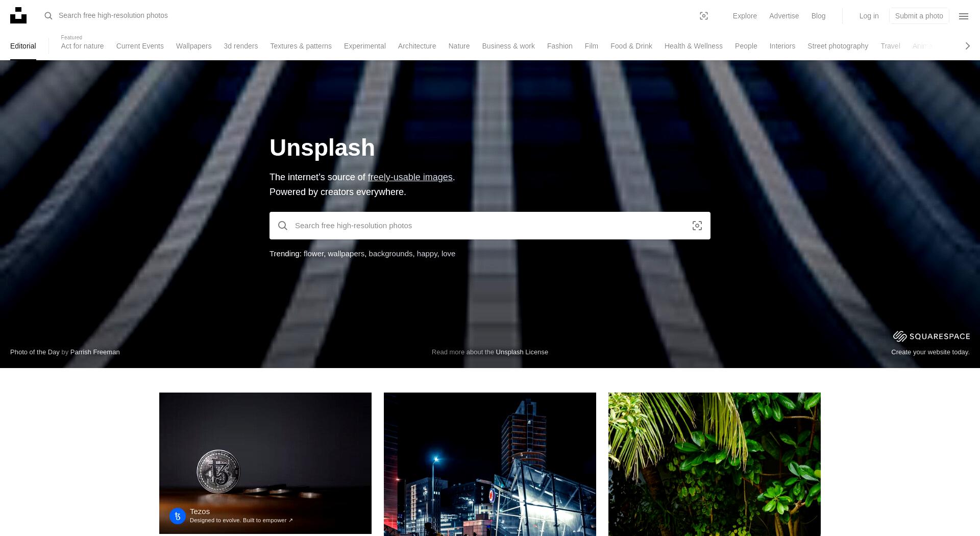The width and height of the screenshot is (980, 536).
Task: Open the Interiors category
Action: (x=782, y=46)
